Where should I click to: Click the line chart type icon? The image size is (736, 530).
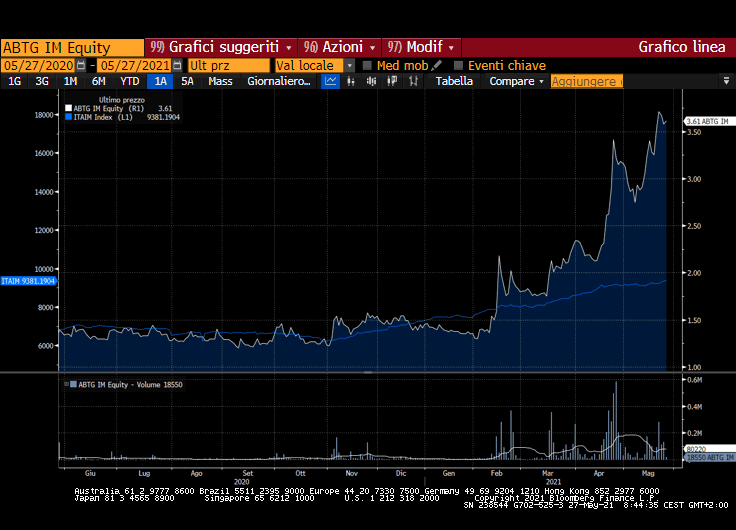tap(331, 81)
